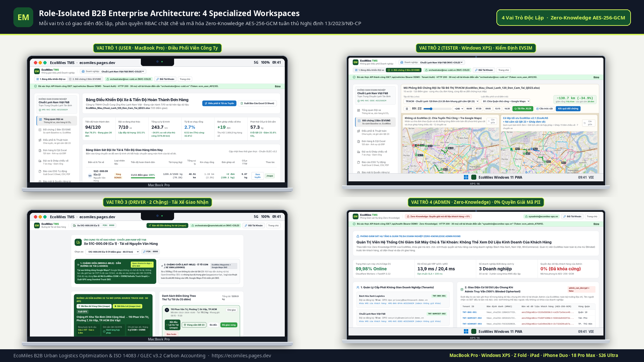Click the blue Điều phối & Tối ưu Tuyến button
Screen dimensions: 644x362
point(219,103)
